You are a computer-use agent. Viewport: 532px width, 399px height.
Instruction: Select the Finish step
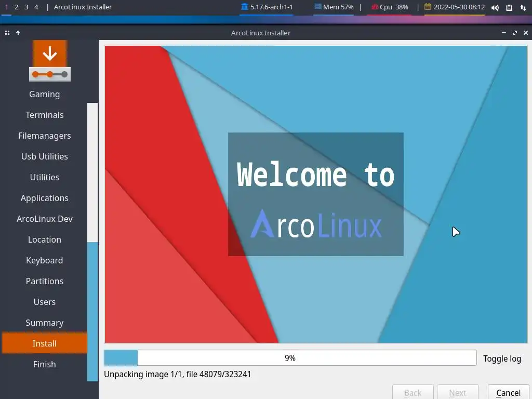coord(45,364)
